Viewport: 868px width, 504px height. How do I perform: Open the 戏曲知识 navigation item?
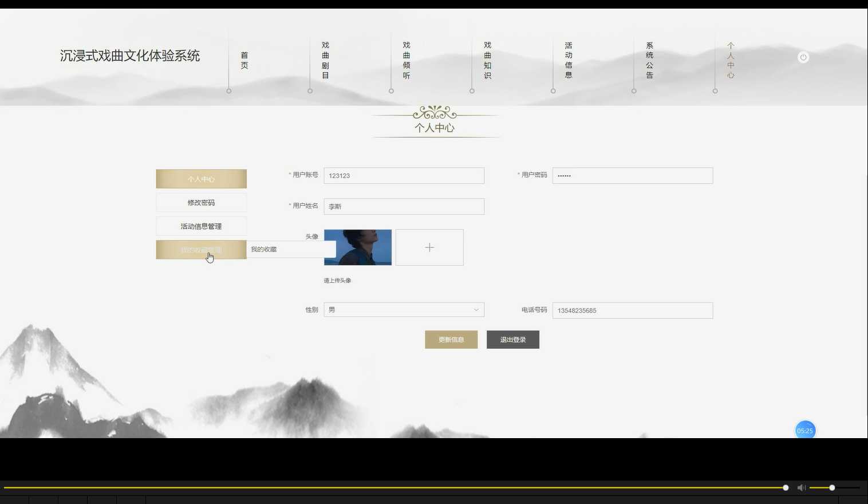[x=486, y=60]
